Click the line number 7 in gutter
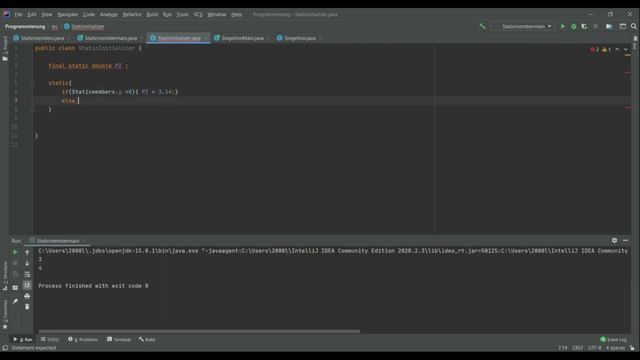640x360 pixels. tap(16, 100)
